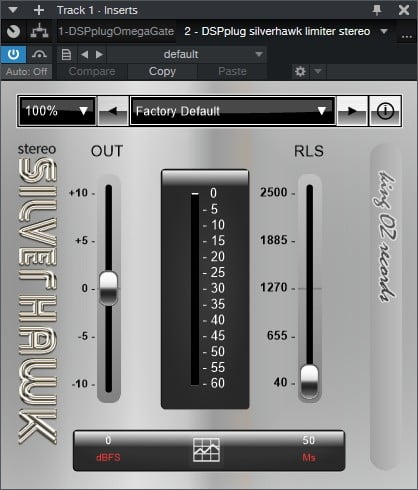Open the routing view icon
Image resolution: width=418 pixels, height=490 pixels.
39,31
